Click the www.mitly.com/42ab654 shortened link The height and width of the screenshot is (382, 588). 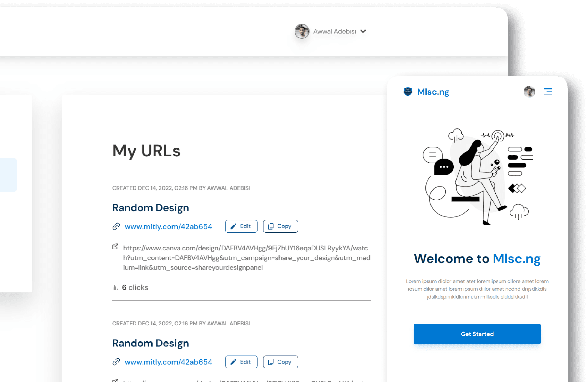coord(168,226)
